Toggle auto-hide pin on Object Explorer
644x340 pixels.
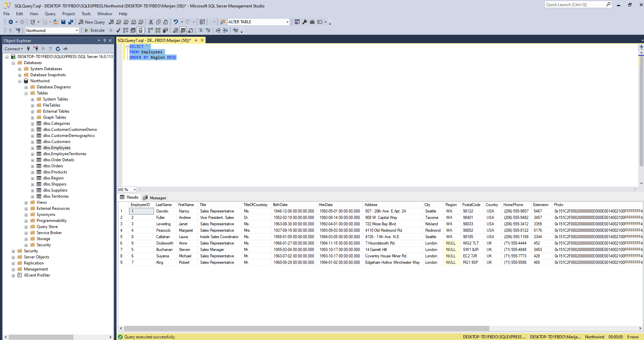[104, 40]
